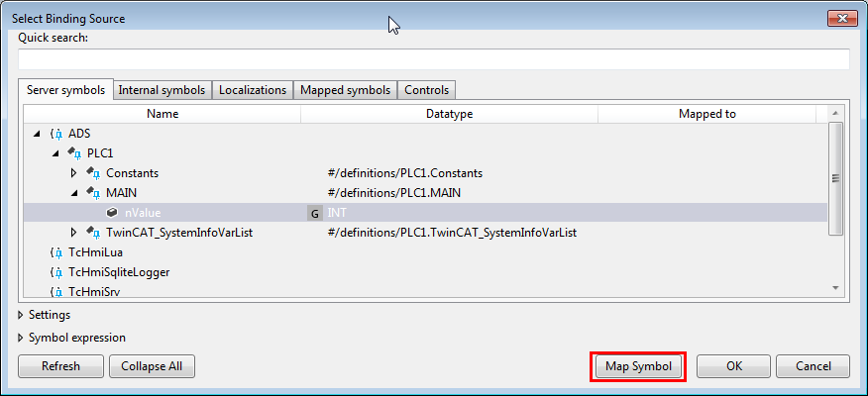Screen dimensions: 868x396
Task: Expand the TwinCAT_SystemInfoVarList node
Action: point(74,233)
